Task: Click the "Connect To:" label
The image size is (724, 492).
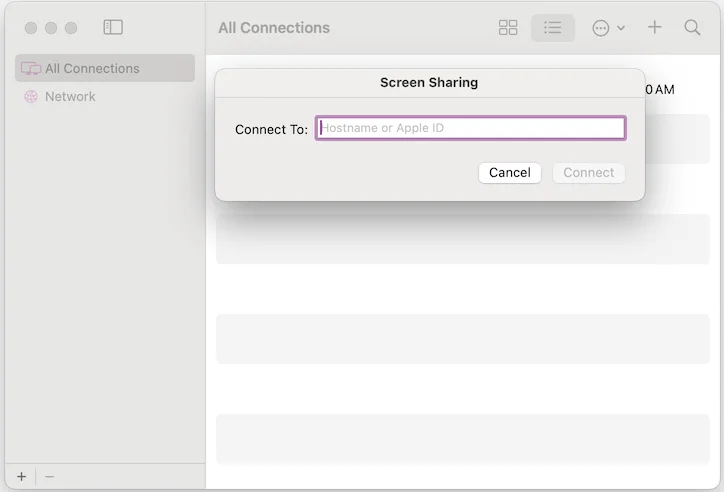Action: 271,129
